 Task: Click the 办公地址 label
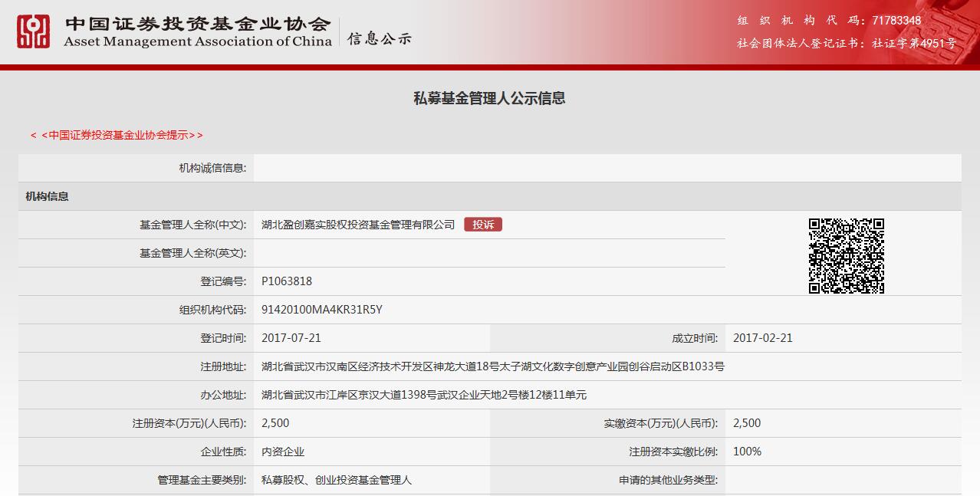224,395
